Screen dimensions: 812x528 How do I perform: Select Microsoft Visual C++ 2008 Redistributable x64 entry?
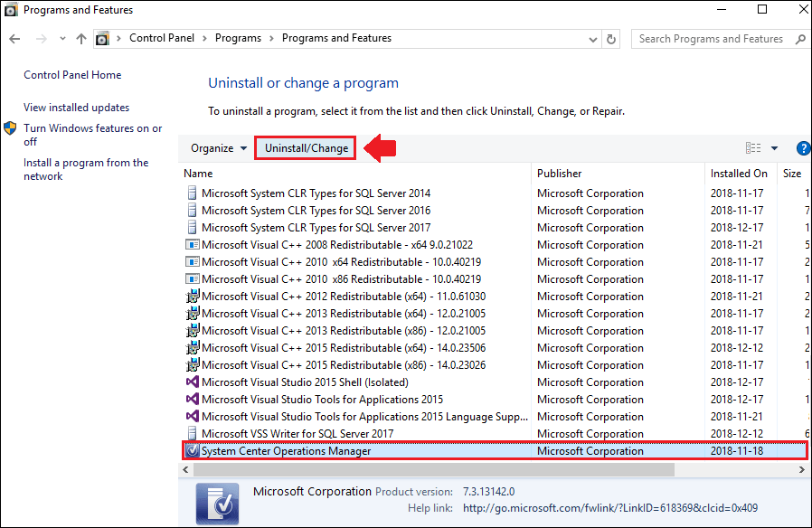pos(337,244)
